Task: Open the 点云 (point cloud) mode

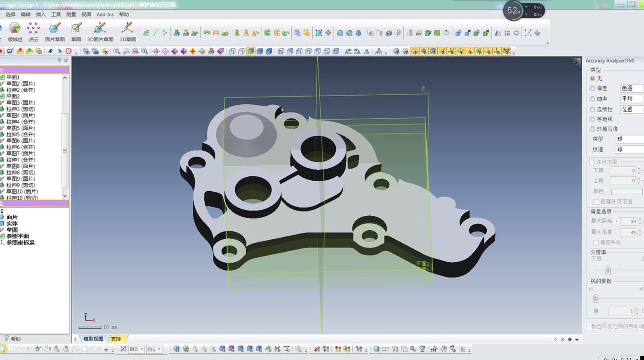Action: pyautogui.click(x=34, y=32)
